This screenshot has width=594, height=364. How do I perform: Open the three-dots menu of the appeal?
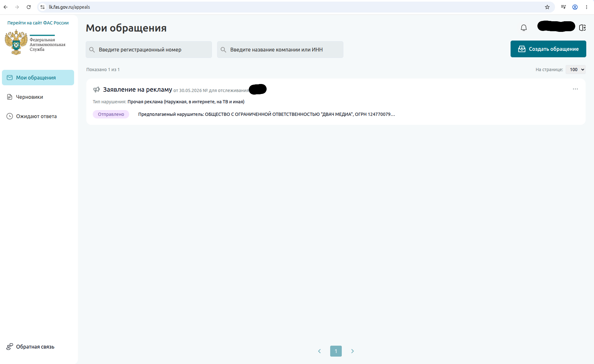pos(575,89)
